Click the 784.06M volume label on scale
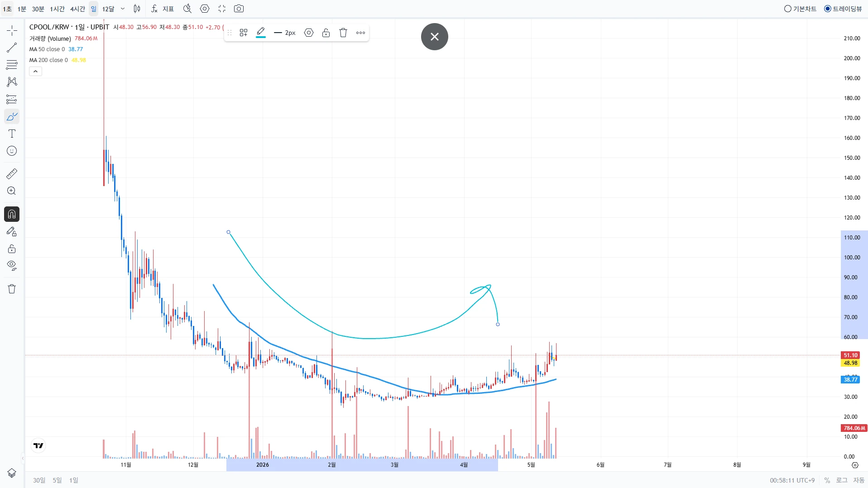This screenshot has width=868, height=488. tap(854, 428)
